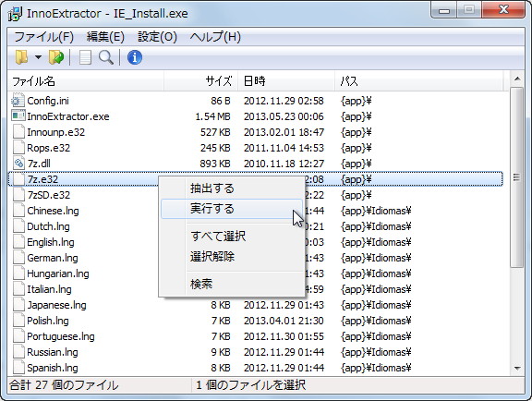Click the scrollbar up arrow
The height and width of the screenshot is (401, 532).
pos(517,79)
